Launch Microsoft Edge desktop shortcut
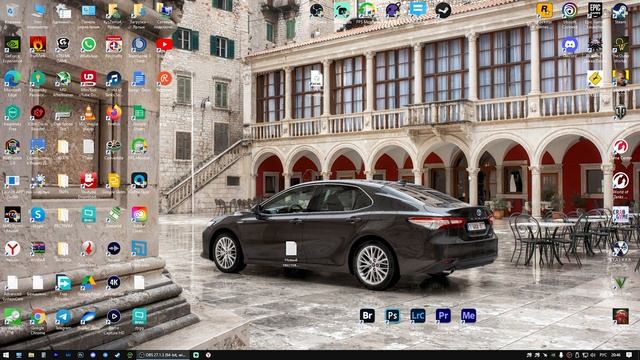 [12, 78]
